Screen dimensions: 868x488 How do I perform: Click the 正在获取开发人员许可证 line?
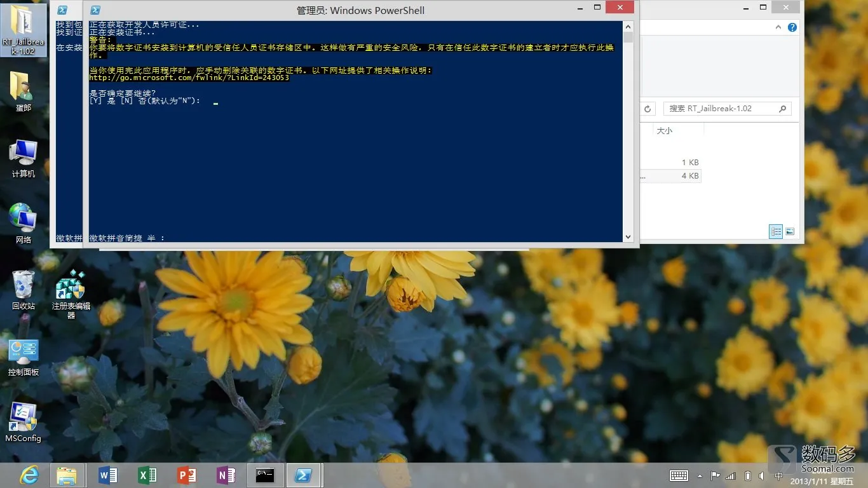(x=144, y=25)
